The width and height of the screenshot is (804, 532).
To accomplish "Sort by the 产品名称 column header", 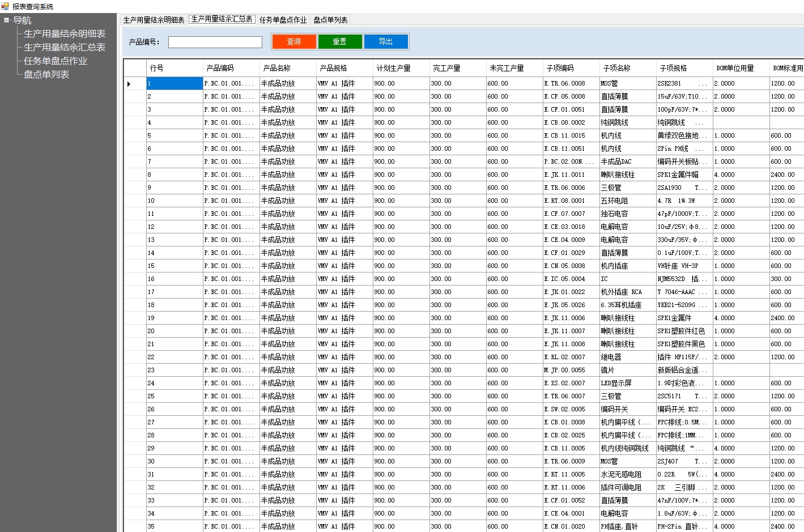I will click(288, 68).
